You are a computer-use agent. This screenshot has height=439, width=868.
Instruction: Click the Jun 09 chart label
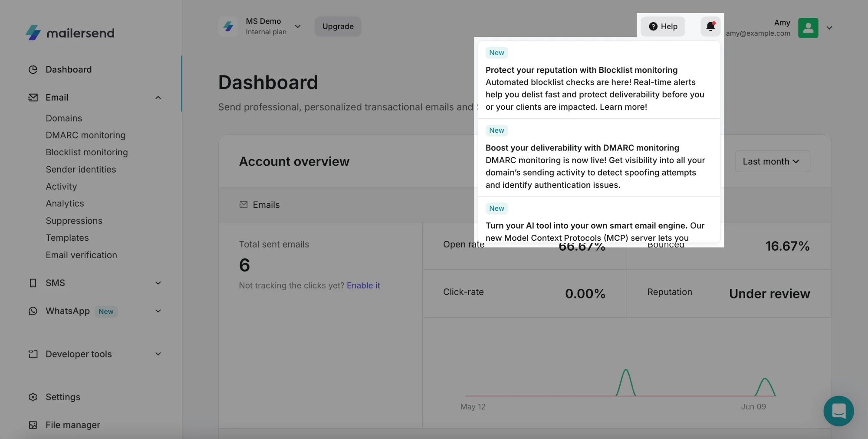point(753,407)
